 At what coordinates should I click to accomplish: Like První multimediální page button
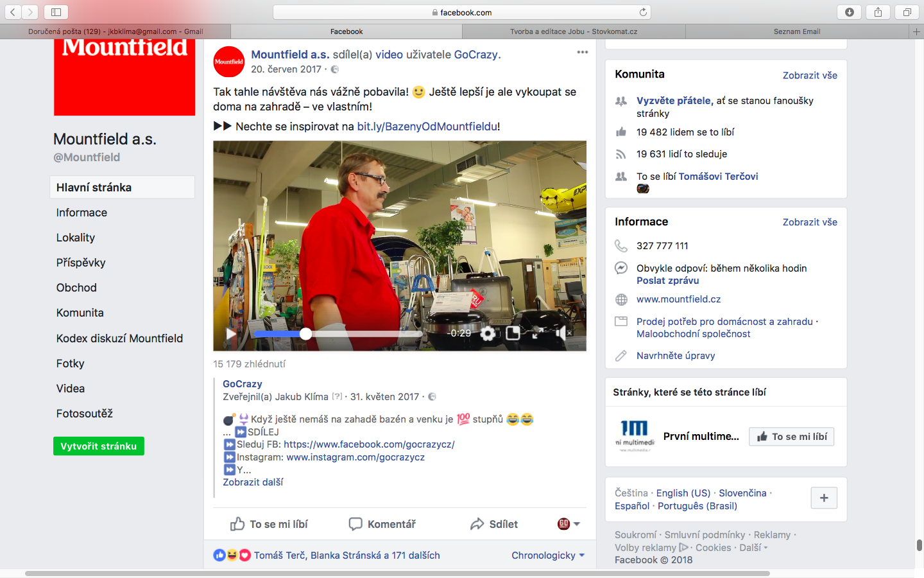(x=792, y=437)
